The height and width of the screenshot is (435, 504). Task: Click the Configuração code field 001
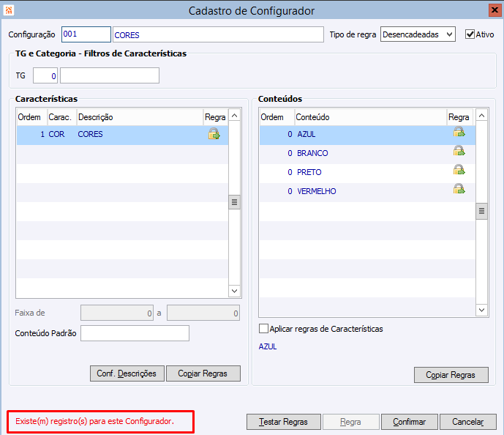(86, 34)
